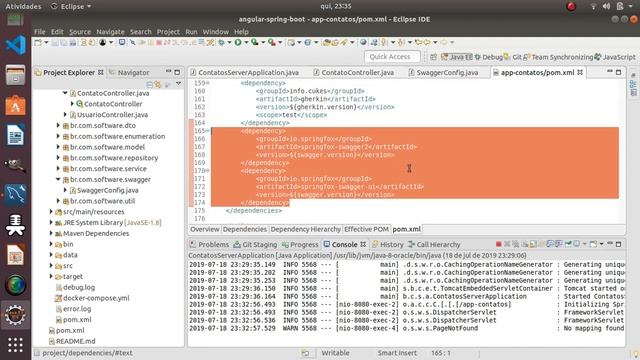
Task: Switch to ContatosServerApplication.java editor tab
Action: coord(244,73)
